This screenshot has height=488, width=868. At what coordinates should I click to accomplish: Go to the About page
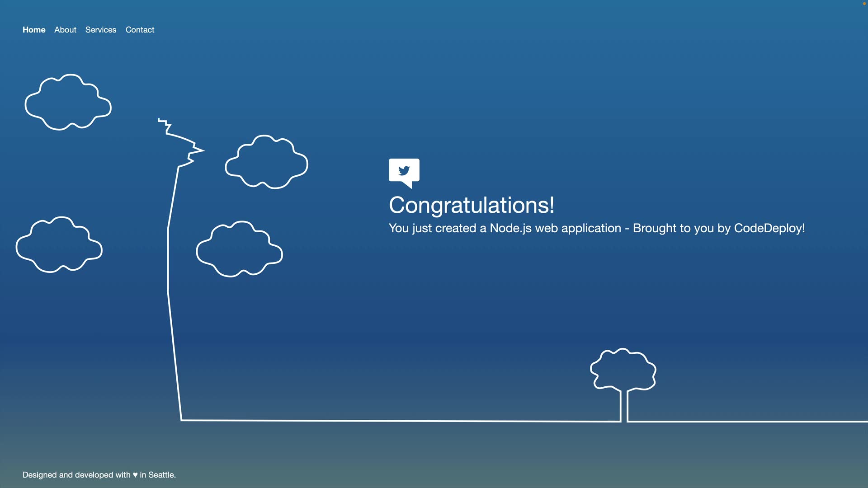pyautogui.click(x=65, y=30)
